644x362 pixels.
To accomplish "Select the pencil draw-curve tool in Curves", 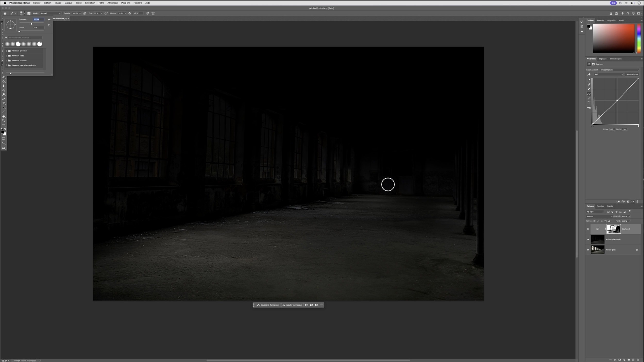I will pyautogui.click(x=589, y=98).
